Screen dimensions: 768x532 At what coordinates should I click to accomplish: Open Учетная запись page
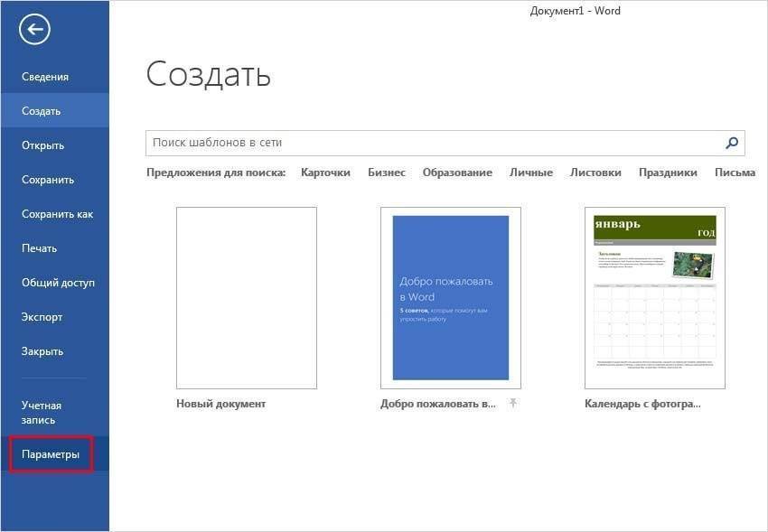42,413
